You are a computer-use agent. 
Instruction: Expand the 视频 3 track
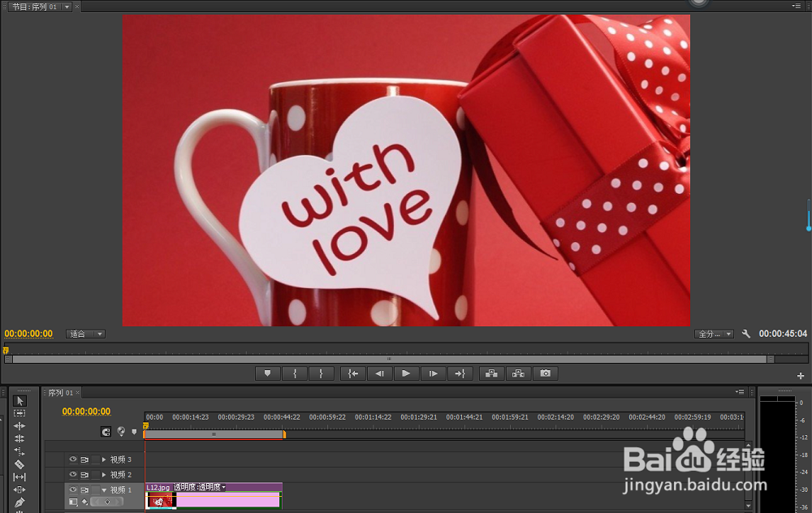click(x=104, y=459)
